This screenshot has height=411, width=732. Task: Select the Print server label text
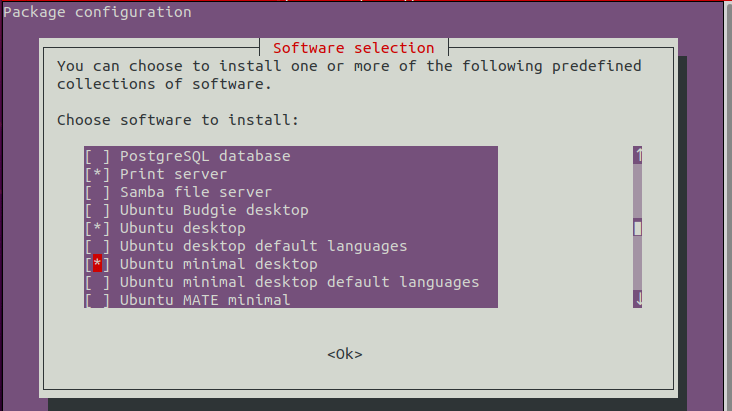tap(173, 174)
